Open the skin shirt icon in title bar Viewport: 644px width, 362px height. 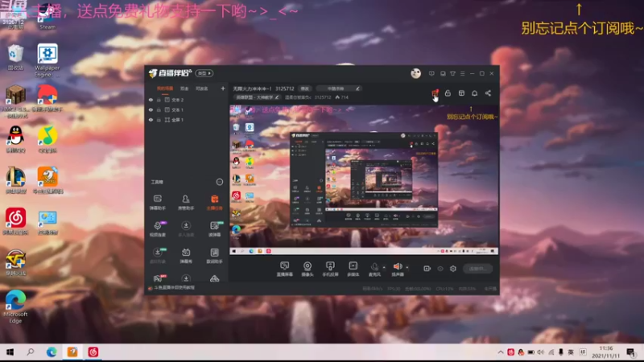click(x=452, y=73)
